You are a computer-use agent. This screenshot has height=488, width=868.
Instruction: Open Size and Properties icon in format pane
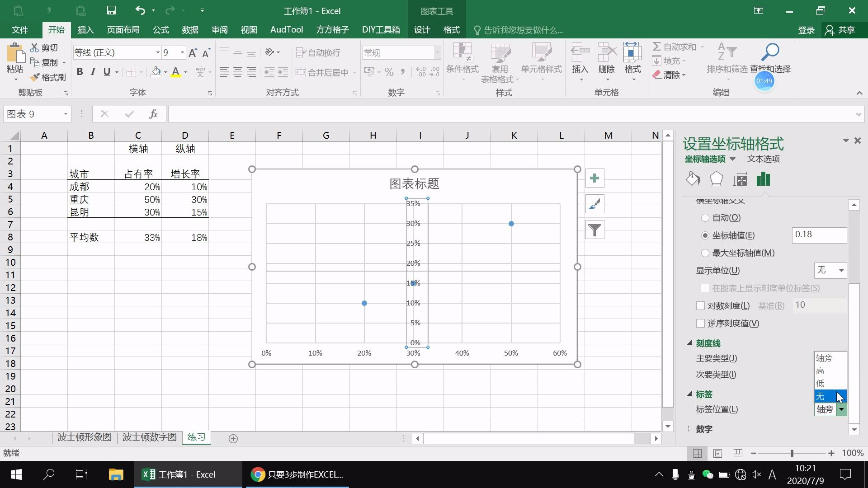pos(740,179)
